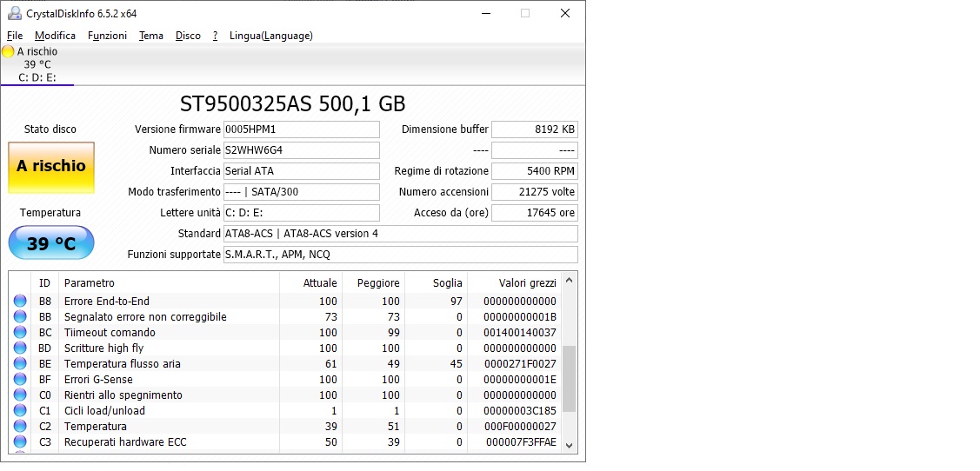The image size is (980, 471).
Task: Open the Disco menu
Action: (188, 36)
